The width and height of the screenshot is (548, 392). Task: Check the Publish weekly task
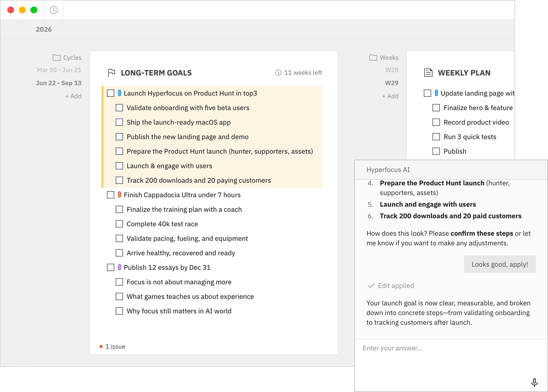point(436,151)
